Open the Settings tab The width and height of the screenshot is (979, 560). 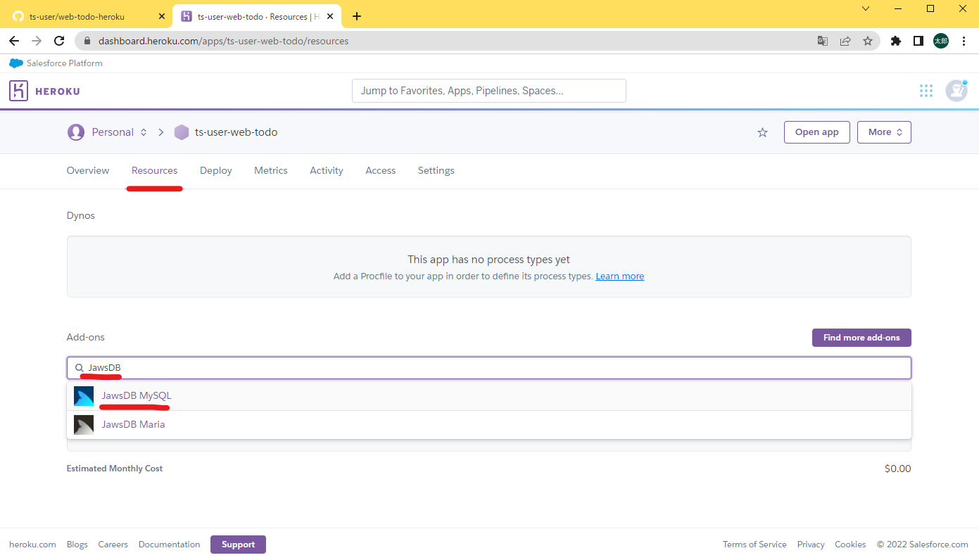[436, 170]
